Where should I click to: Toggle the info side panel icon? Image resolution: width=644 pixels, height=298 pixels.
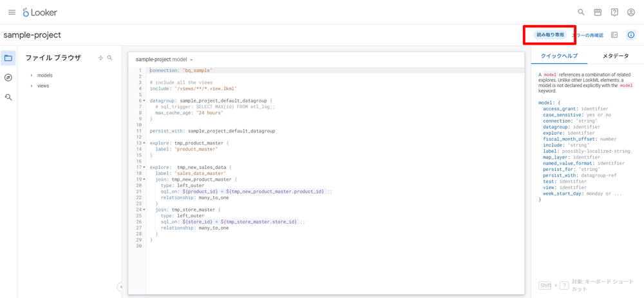[631, 35]
